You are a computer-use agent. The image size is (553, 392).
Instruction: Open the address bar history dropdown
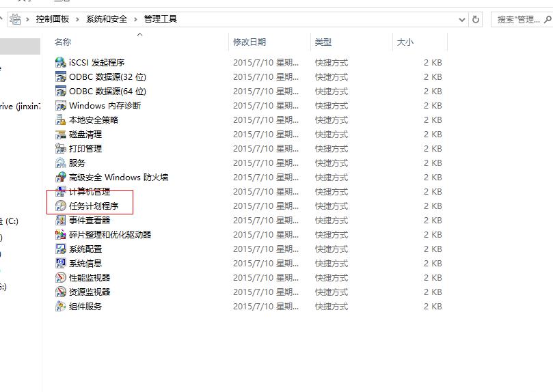click(x=462, y=20)
